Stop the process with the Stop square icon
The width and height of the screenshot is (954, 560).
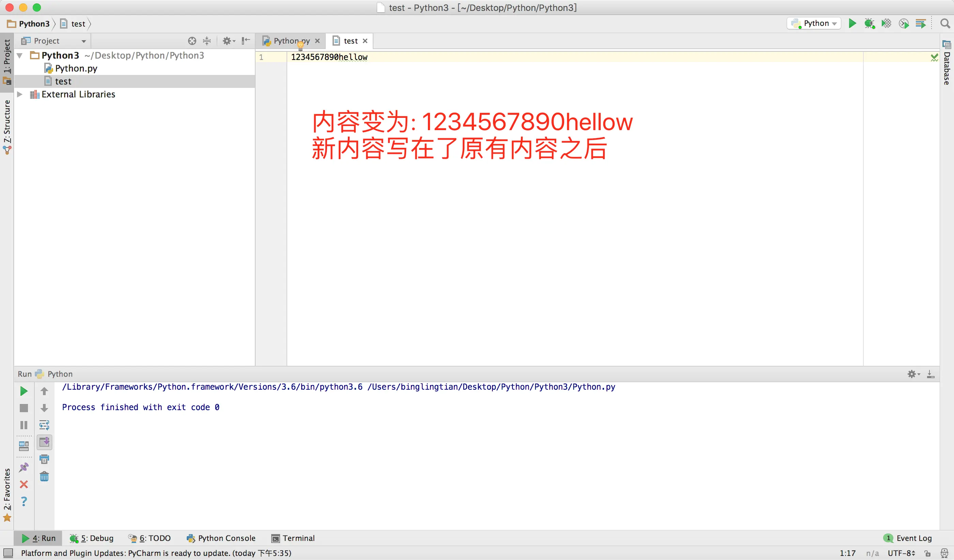click(x=24, y=408)
